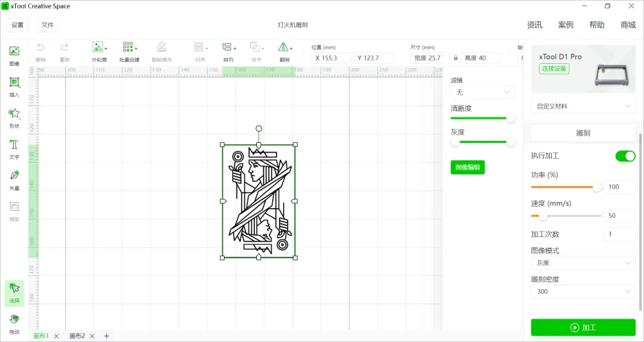Switch to the 画布1 canvas tab
Image resolution: width=644 pixels, height=342 pixels.
(41, 336)
